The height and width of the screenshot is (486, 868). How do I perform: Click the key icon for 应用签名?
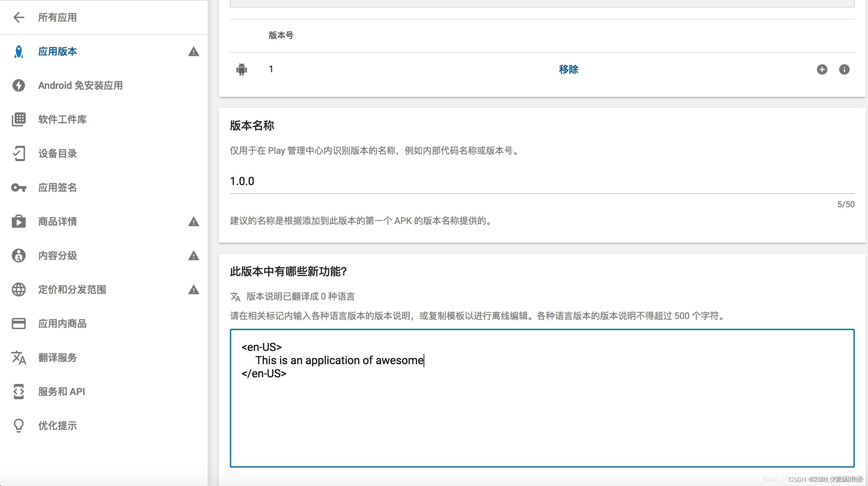[19, 188]
